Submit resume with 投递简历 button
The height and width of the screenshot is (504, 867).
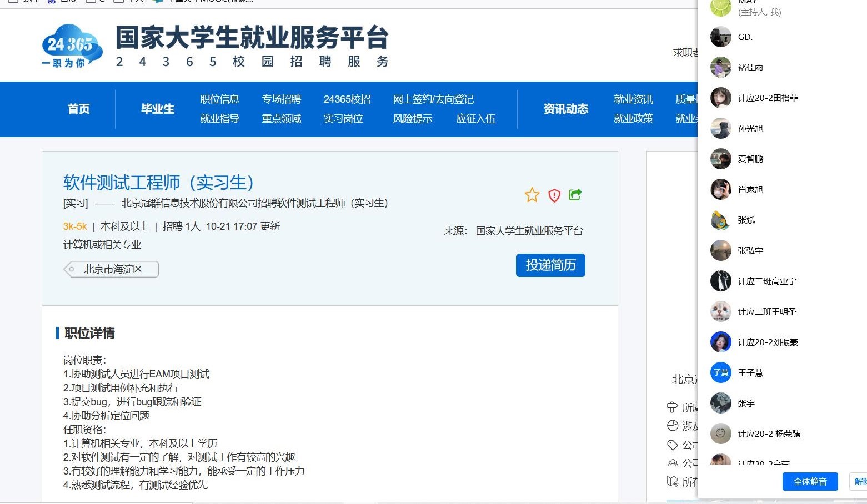coord(550,265)
